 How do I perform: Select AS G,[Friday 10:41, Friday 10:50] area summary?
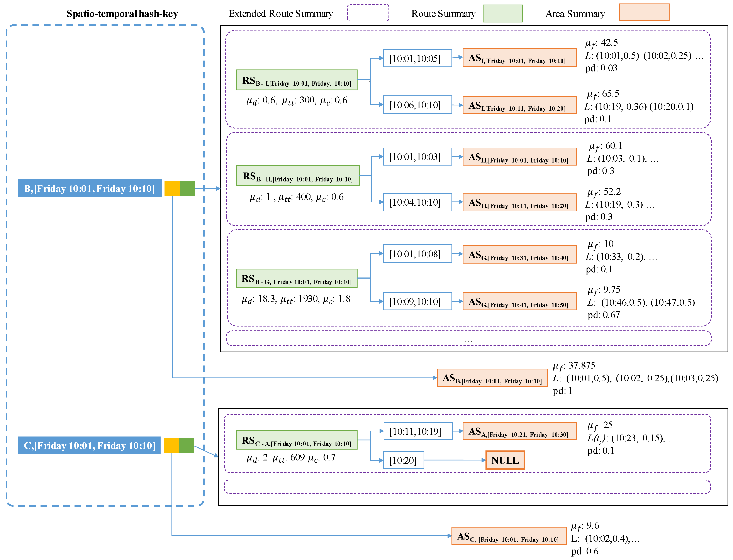click(x=519, y=301)
